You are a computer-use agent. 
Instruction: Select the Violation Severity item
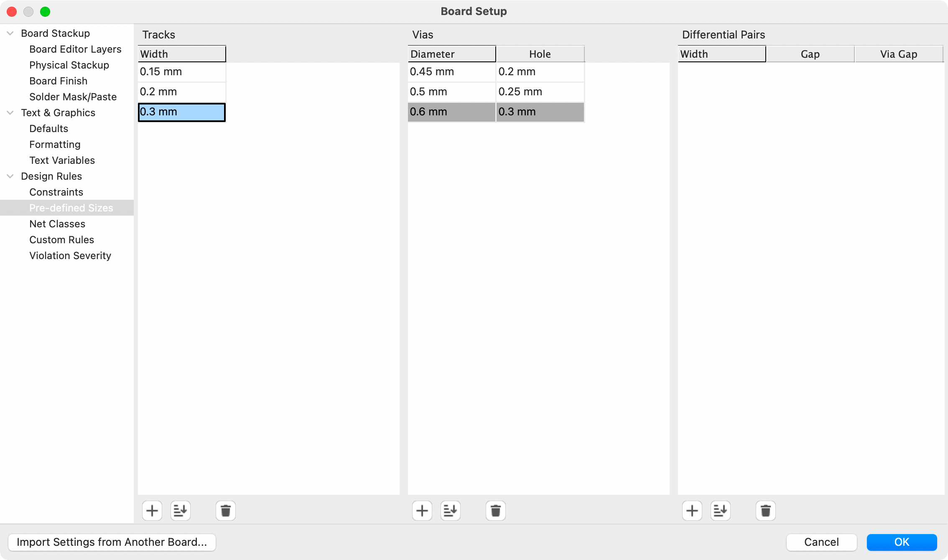pyautogui.click(x=70, y=255)
